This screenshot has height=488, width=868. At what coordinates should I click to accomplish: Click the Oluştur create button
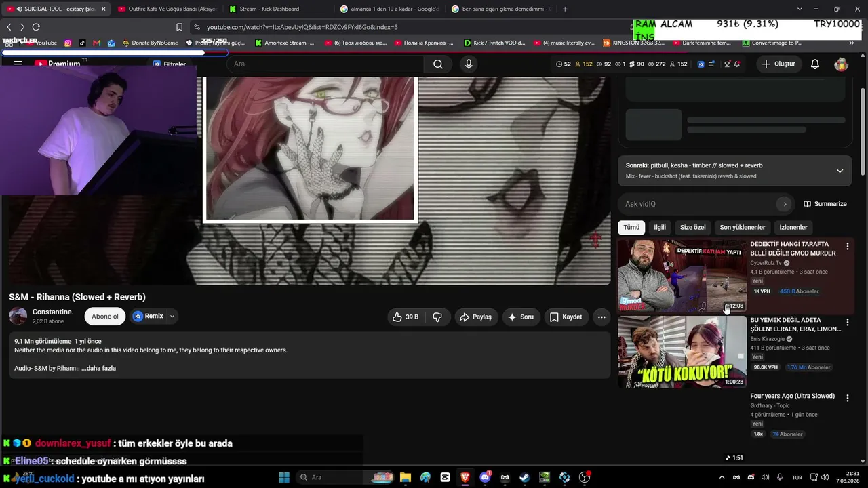coord(778,64)
